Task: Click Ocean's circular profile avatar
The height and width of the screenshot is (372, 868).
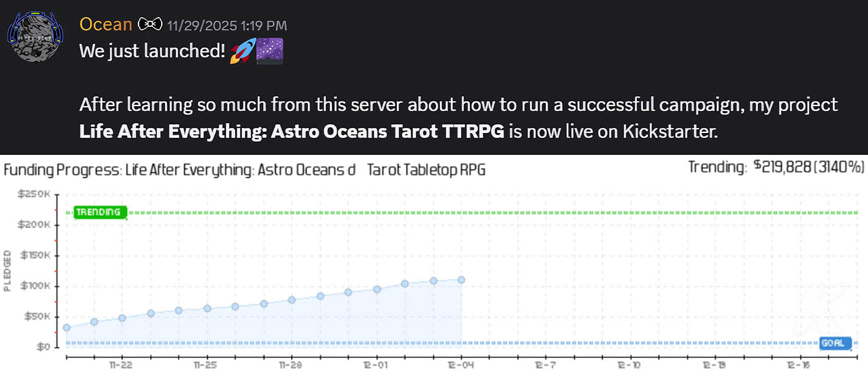Action: tap(35, 35)
